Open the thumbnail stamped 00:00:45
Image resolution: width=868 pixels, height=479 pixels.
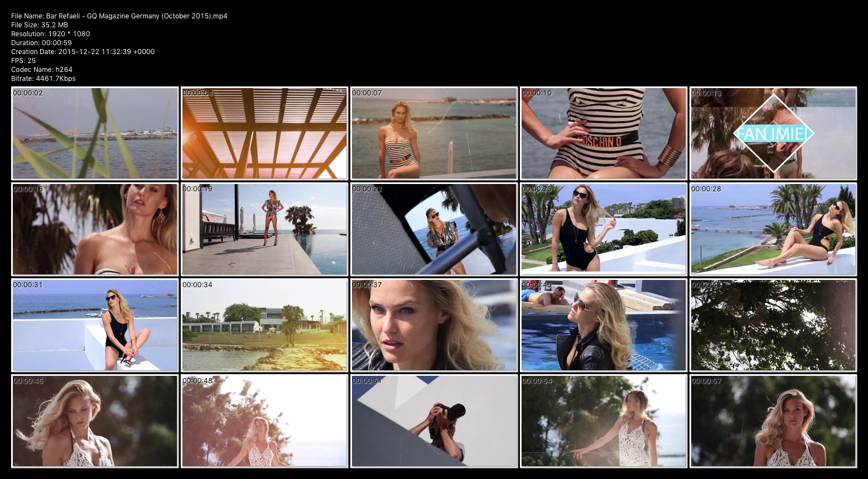tap(95, 421)
